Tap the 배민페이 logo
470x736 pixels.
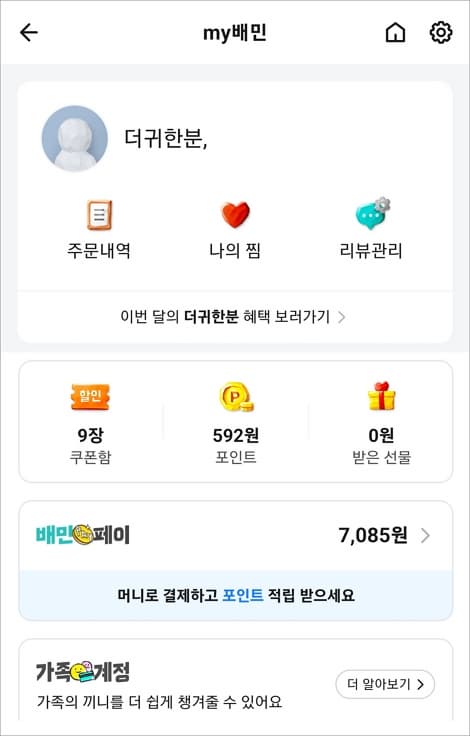pyautogui.click(x=83, y=535)
